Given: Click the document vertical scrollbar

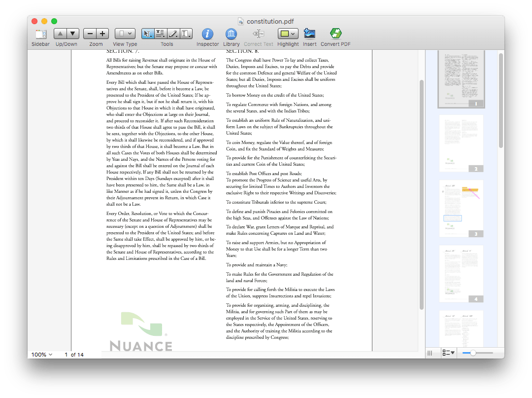Looking at the screenshot, I should (x=421, y=195).
